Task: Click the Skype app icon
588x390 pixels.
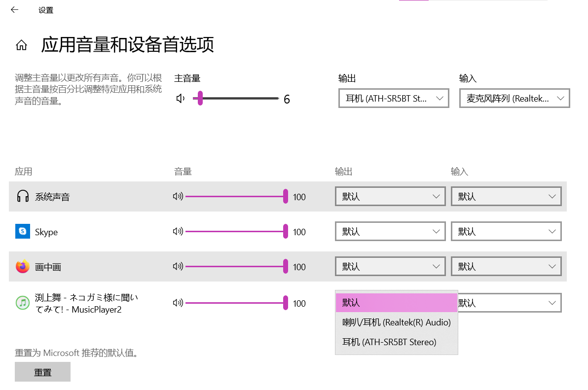Action: tap(23, 232)
